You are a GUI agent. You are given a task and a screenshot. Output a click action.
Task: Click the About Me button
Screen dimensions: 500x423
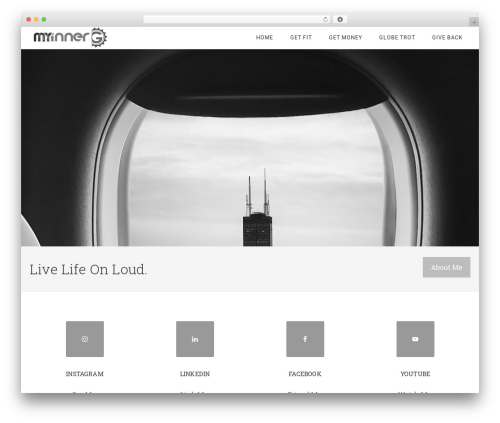pos(447,267)
